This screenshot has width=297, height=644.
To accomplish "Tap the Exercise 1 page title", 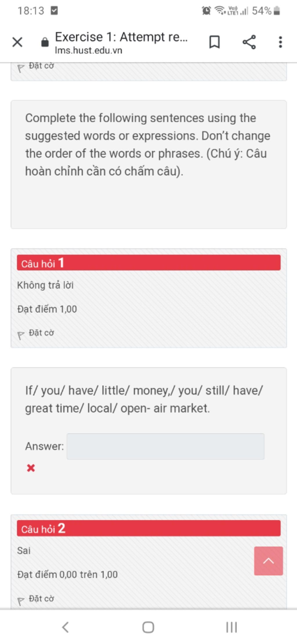I will (121, 37).
